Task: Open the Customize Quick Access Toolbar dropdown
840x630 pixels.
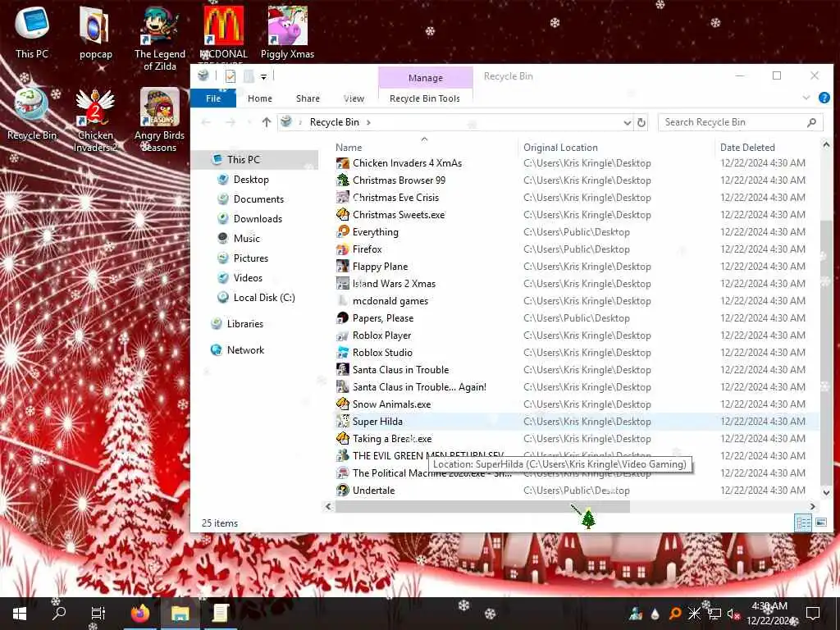Action: [263, 77]
